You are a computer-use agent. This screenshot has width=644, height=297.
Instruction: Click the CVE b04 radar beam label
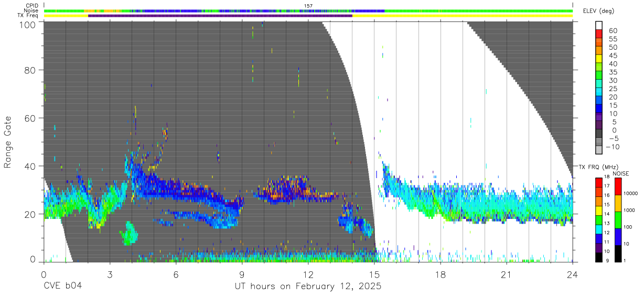62,287
